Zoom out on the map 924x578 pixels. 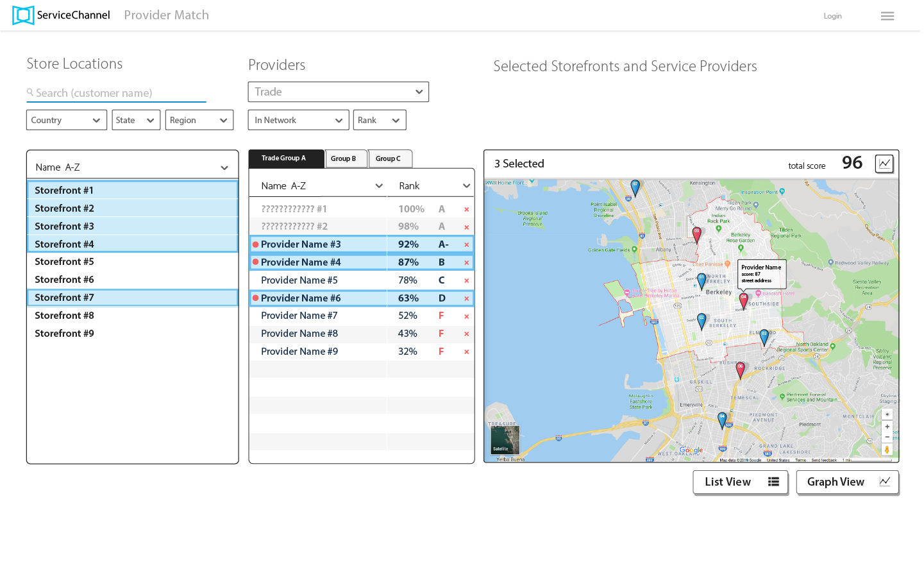tap(887, 437)
